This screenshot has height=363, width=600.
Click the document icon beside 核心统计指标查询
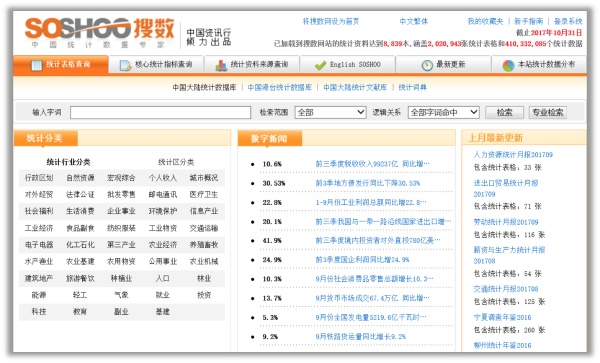click(x=125, y=65)
